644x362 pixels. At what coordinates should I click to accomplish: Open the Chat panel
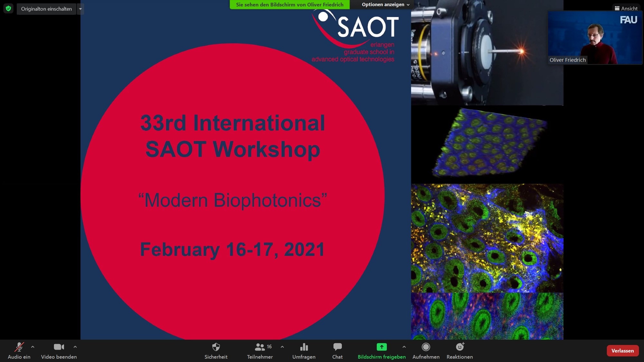(337, 351)
